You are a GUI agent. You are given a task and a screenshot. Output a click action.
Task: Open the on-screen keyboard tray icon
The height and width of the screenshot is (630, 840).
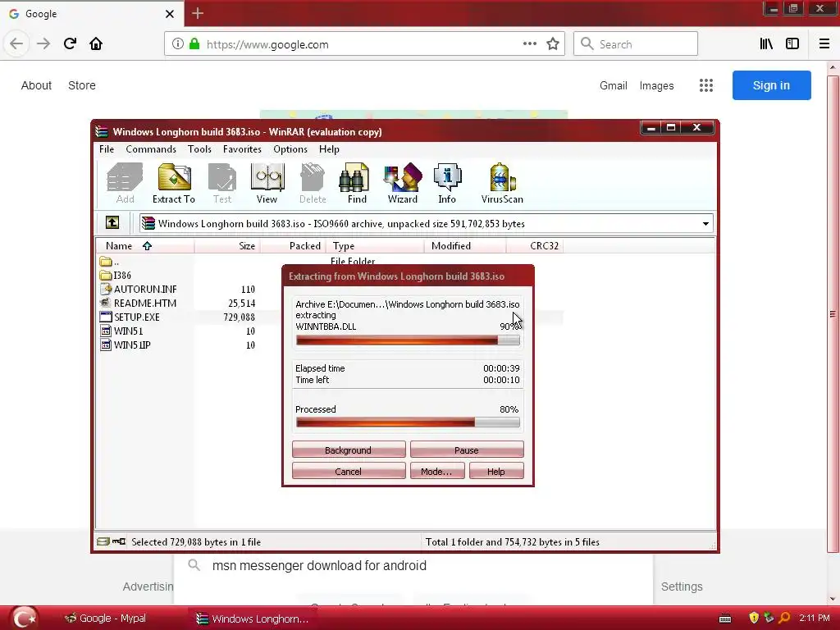(725, 619)
